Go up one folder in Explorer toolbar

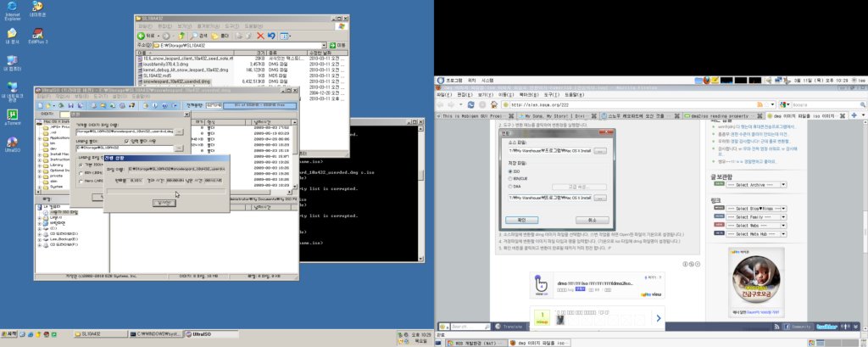(181, 36)
